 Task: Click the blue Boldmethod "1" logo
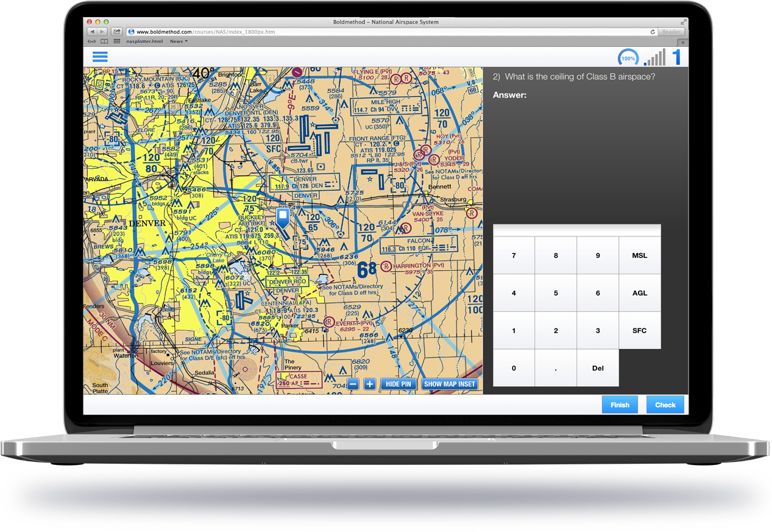pos(676,56)
